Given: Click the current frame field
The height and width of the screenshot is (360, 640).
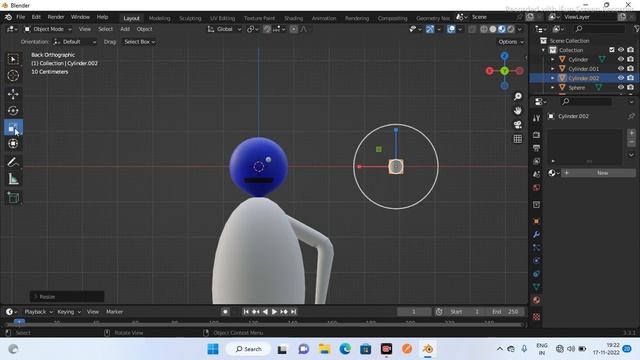Looking at the screenshot, I should [413, 311].
